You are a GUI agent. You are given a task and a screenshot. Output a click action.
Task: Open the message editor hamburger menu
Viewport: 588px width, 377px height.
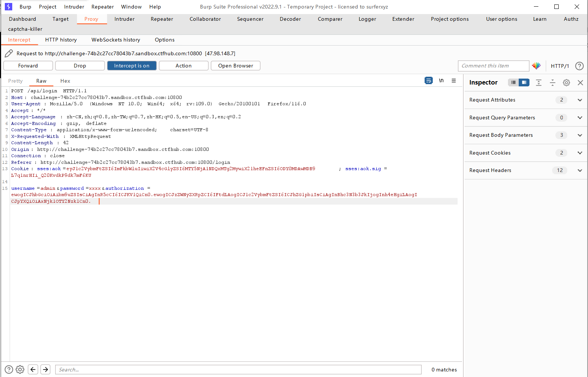tap(454, 80)
